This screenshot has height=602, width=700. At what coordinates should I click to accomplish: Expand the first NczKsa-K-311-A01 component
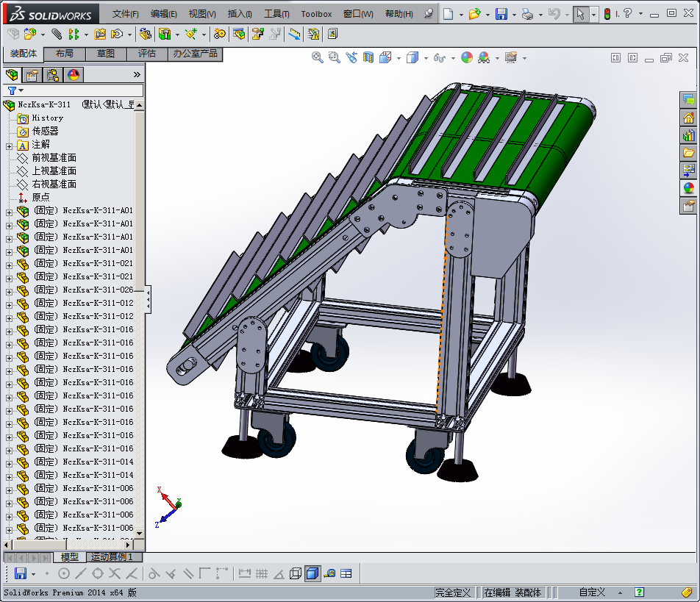(x=9, y=212)
